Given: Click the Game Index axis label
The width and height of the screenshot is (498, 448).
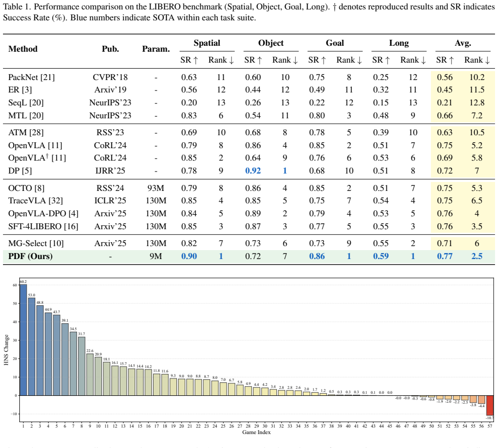Looking at the screenshot, I should coord(256,432).
